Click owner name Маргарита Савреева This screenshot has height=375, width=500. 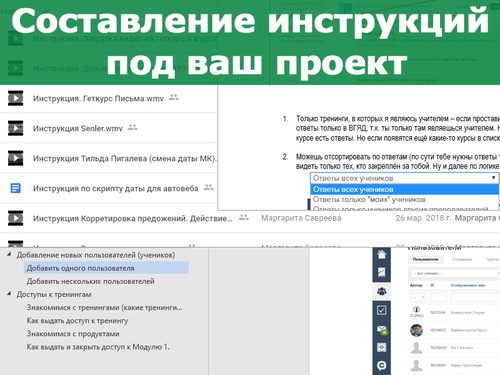pos(301,218)
